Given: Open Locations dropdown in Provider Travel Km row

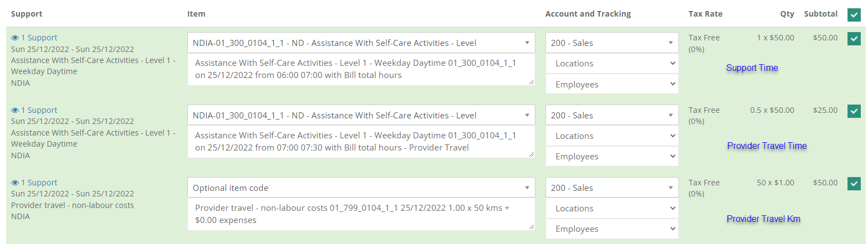Looking at the screenshot, I should coord(612,209).
